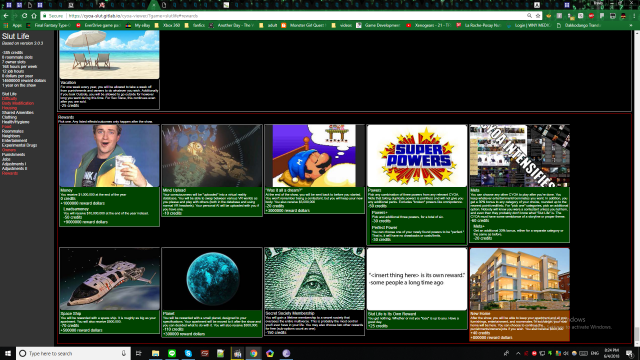
Task: Choose the Super Powers reward card
Action: (x=417, y=184)
